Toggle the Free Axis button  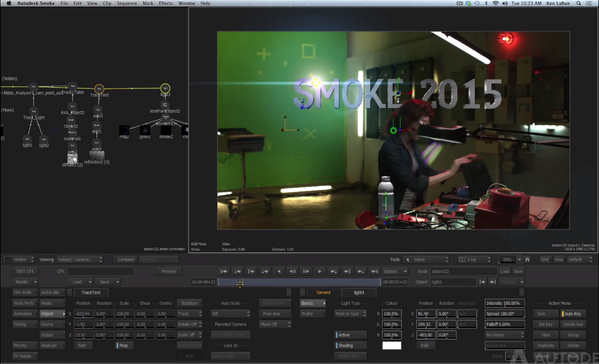[x=275, y=314]
